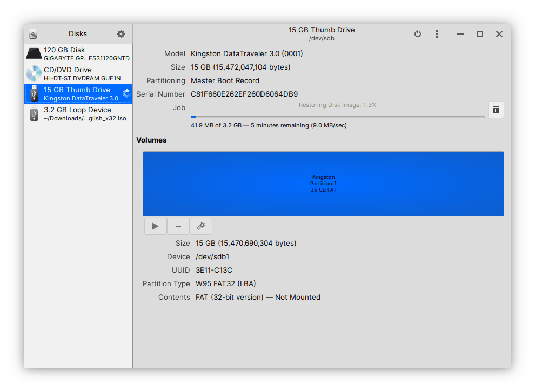Click the Restoring Disk Image 1.3% label
This screenshot has height=392, width=535.
337,105
